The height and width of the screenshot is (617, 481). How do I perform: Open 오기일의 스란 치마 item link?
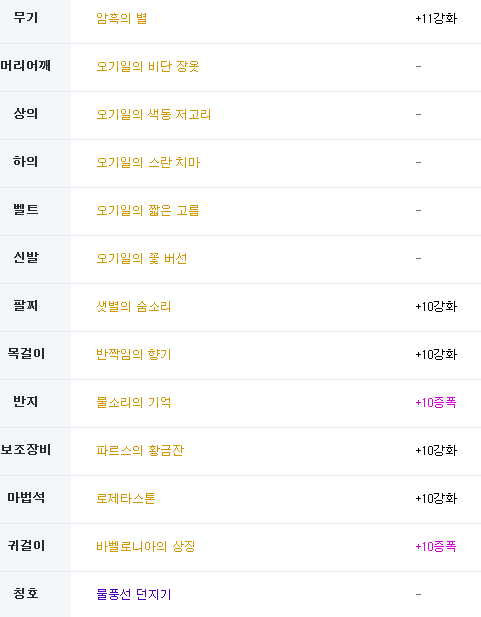148,162
